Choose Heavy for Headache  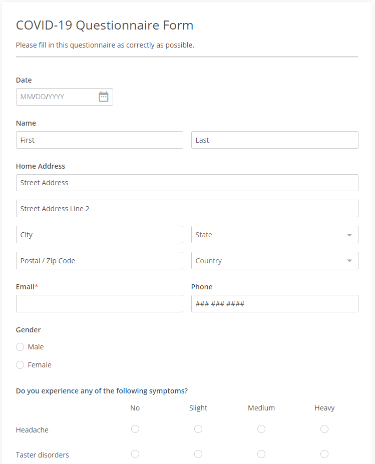[x=324, y=429]
